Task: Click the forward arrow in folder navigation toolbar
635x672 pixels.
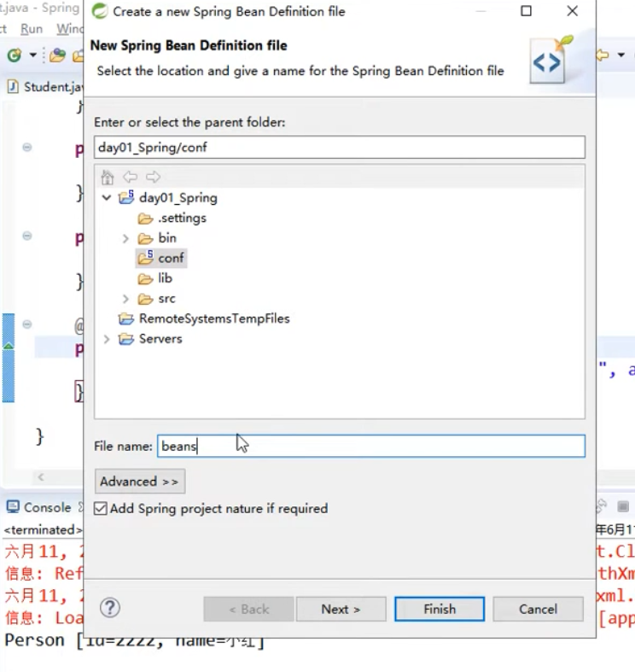Action: (x=153, y=177)
